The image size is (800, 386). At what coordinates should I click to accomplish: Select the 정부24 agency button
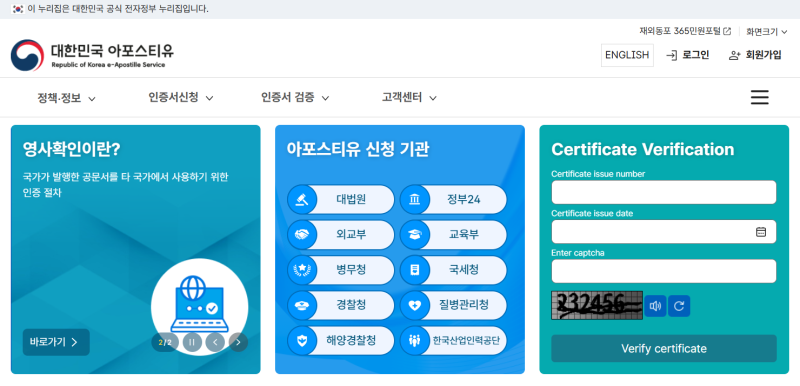(x=453, y=199)
